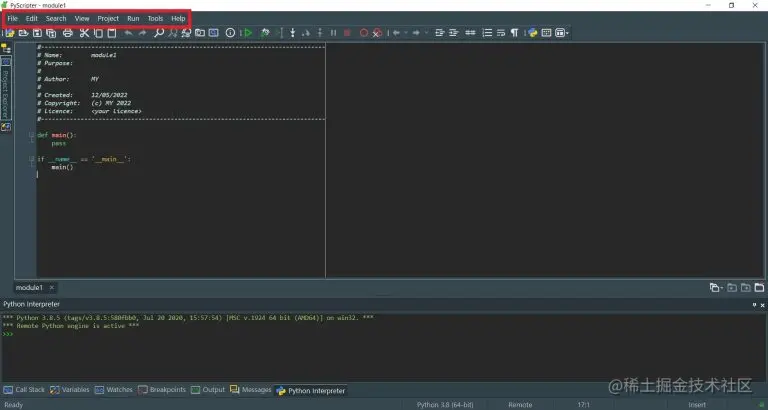The height and width of the screenshot is (410, 768).
Task: Print the file using the printer icon
Action: [68, 33]
